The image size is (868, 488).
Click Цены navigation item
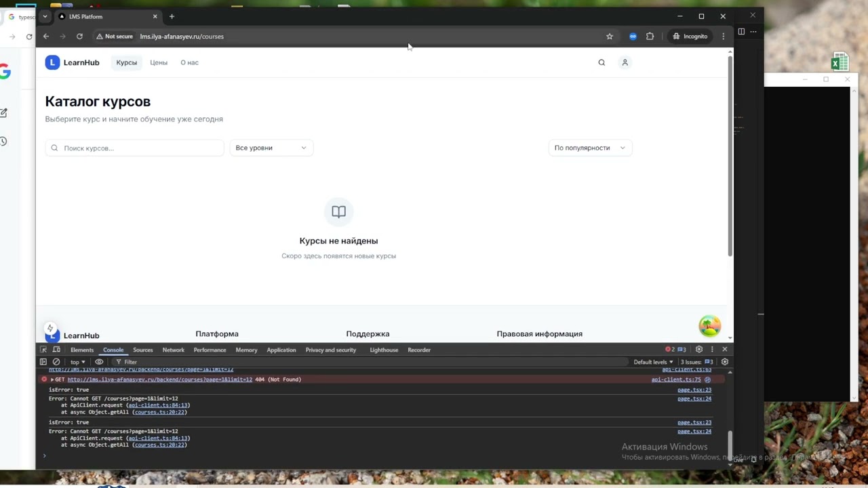point(159,62)
